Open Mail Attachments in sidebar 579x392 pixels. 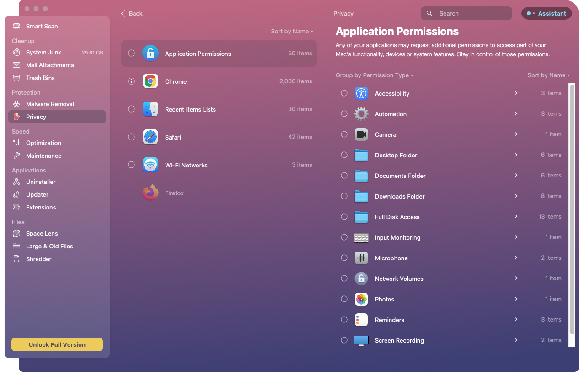(57, 65)
